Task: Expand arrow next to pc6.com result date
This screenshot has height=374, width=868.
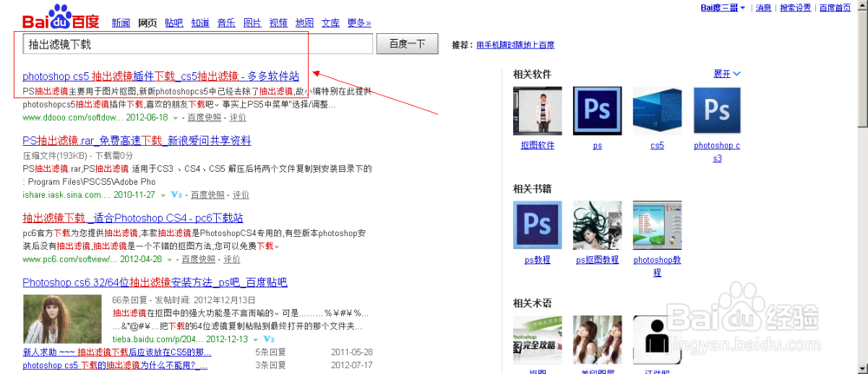Action: [169, 259]
